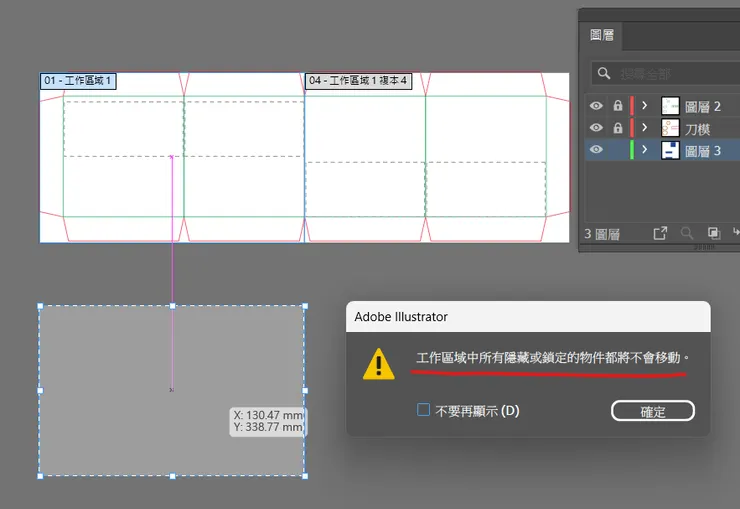This screenshot has height=509, width=740.
Task: Unlock 圖層 2 using its lock icon
Action: click(x=618, y=106)
